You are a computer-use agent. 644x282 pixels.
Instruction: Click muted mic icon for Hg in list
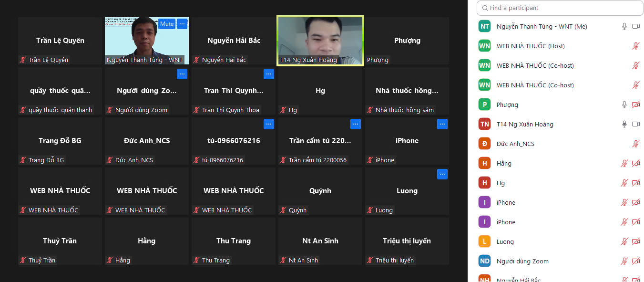click(624, 183)
